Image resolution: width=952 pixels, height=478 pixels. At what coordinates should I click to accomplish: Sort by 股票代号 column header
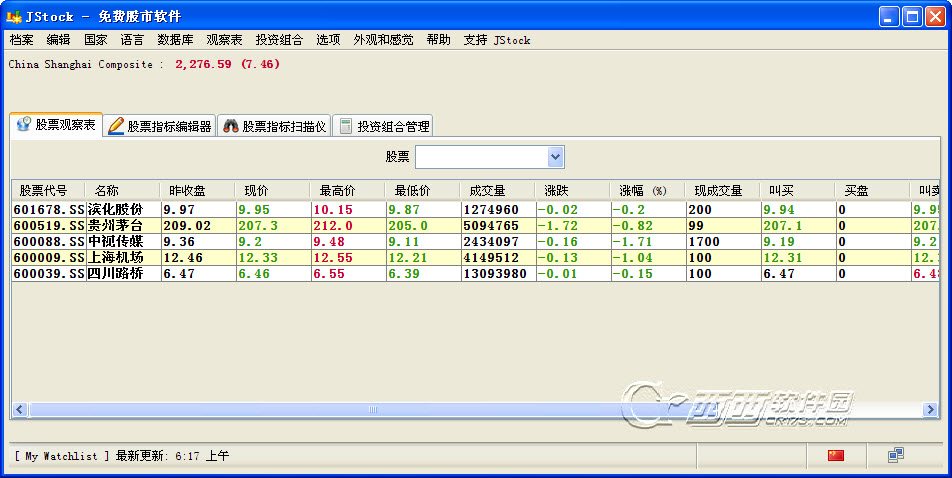[x=49, y=191]
